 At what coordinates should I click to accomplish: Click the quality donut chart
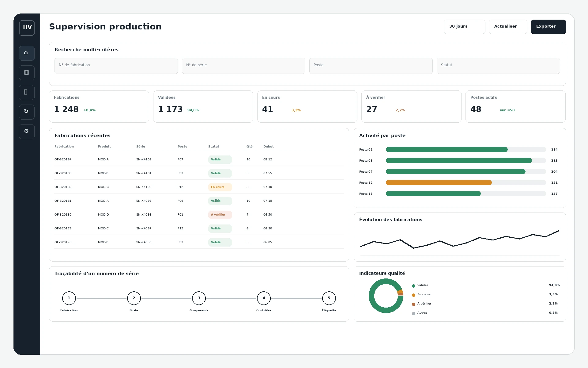point(386,296)
